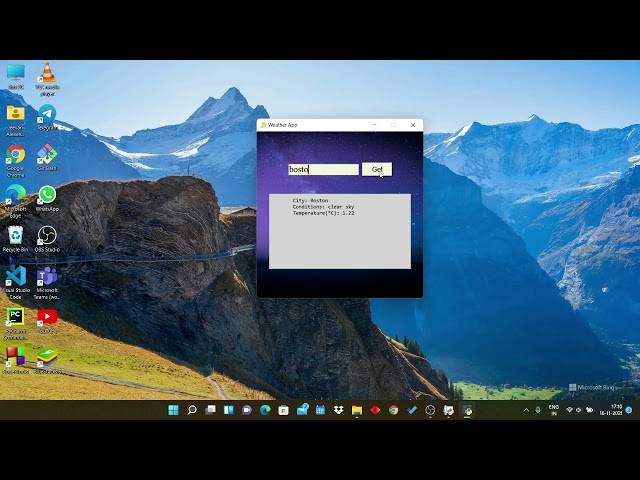Select Google Chrome desktop icon
Image resolution: width=640 pixels, height=480 pixels.
click(x=16, y=160)
